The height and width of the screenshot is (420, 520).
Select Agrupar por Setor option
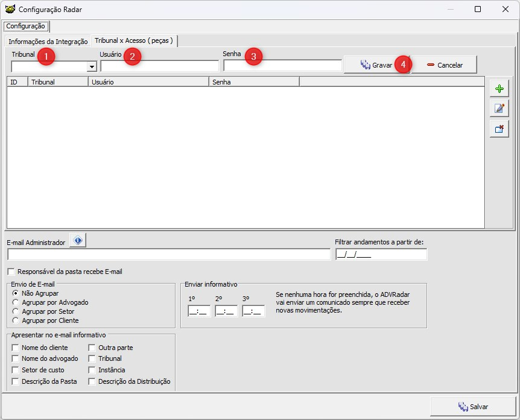point(15,311)
